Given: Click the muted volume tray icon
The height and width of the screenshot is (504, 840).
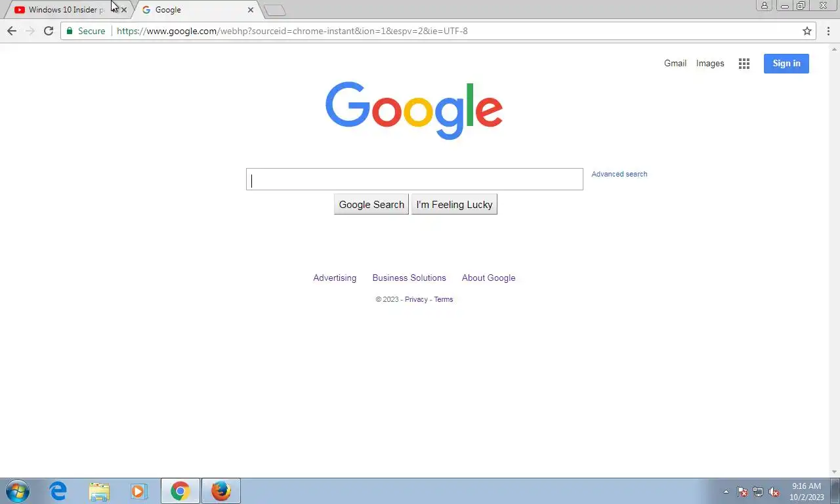Looking at the screenshot, I should pyautogui.click(x=774, y=492).
